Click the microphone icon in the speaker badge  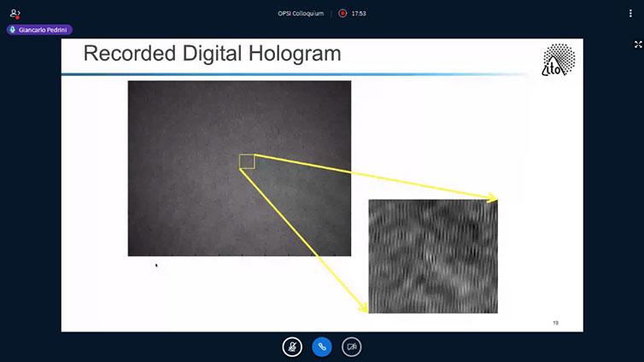(x=13, y=29)
